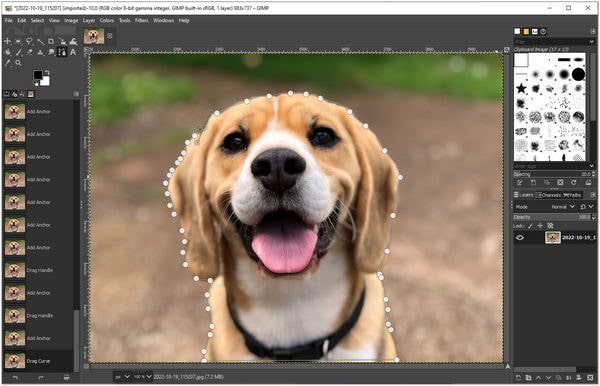Pick the black star brush

(x=521, y=89)
